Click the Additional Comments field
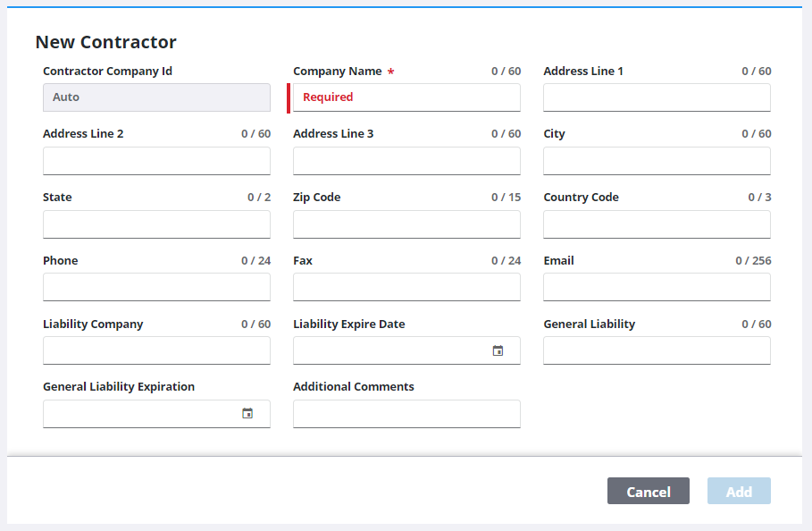This screenshot has height=531, width=812. [x=406, y=414]
